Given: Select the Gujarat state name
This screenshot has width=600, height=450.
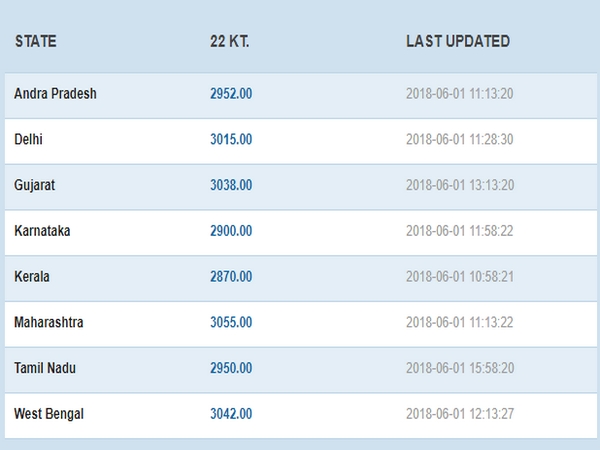Looking at the screenshot, I should [35, 185].
